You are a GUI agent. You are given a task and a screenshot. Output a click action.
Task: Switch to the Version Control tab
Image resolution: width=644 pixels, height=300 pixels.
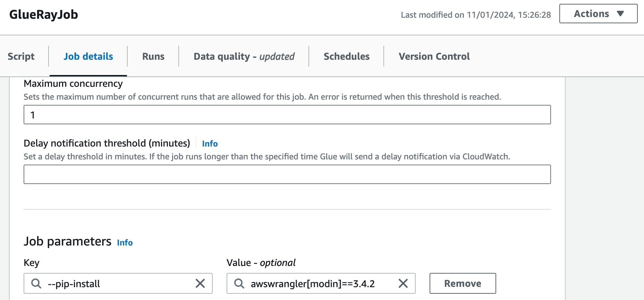tap(434, 56)
